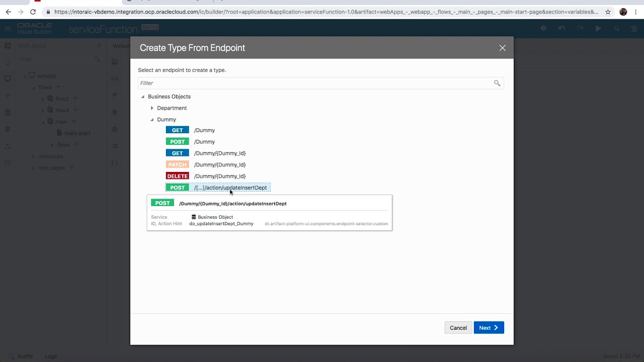Close the dialog with the X icon
The width and height of the screenshot is (644, 362).
502,48
